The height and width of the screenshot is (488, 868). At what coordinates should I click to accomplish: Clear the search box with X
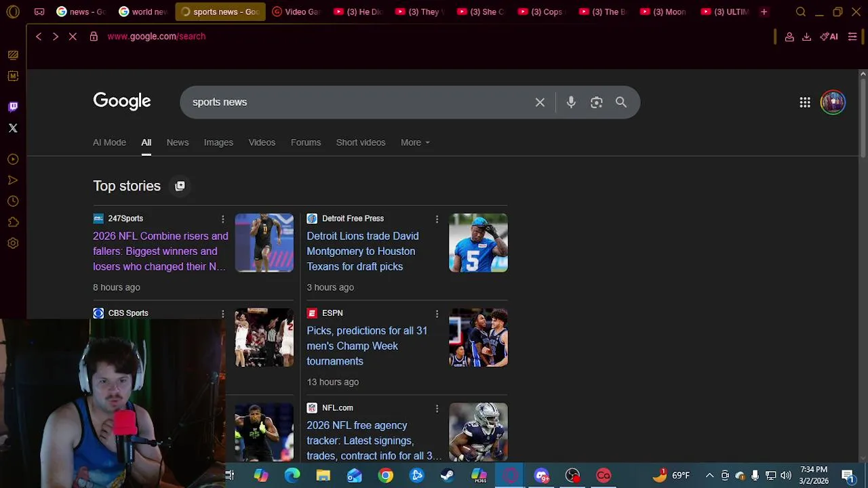coord(540,102)
